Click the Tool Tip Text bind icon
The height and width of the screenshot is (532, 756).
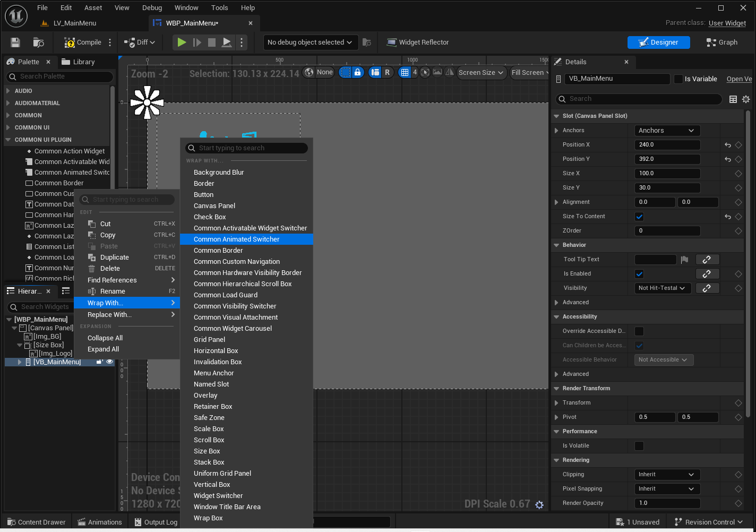[x=707, y=260]
